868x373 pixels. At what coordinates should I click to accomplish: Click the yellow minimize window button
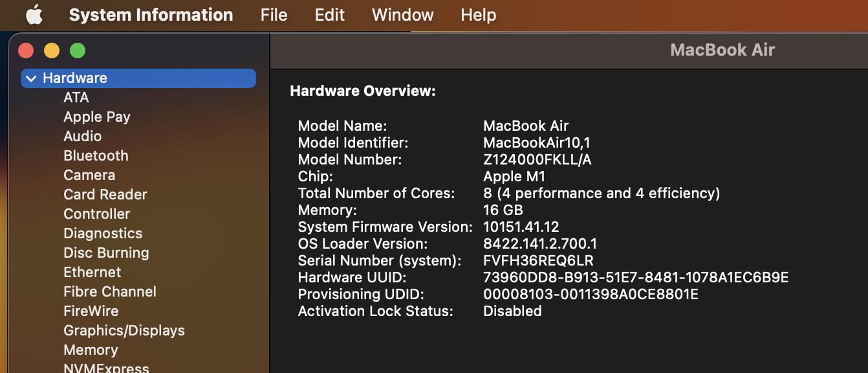[52, 51]
